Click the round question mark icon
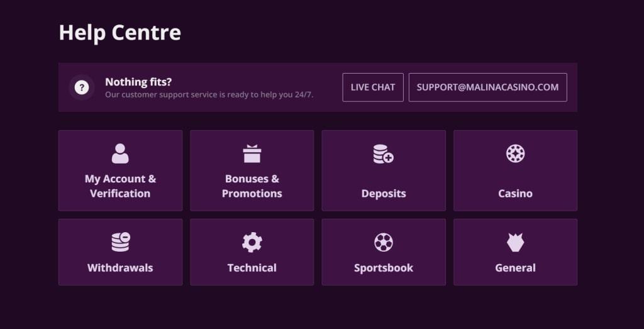The height and width of the screenshot is (329, 644). tap(82, 87)
